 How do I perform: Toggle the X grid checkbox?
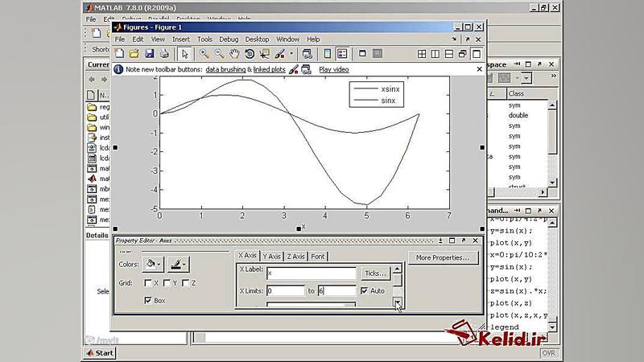tap(148, 283)
